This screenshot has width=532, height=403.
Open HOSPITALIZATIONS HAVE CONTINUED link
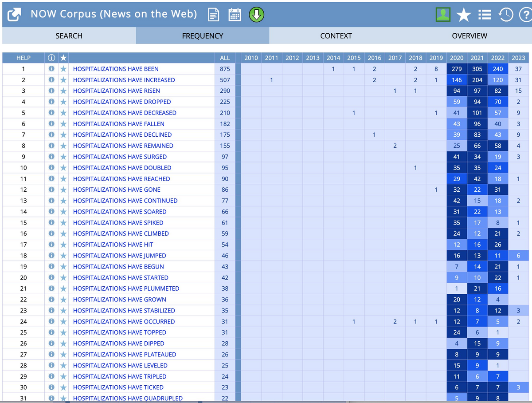[x=125, y=201]
